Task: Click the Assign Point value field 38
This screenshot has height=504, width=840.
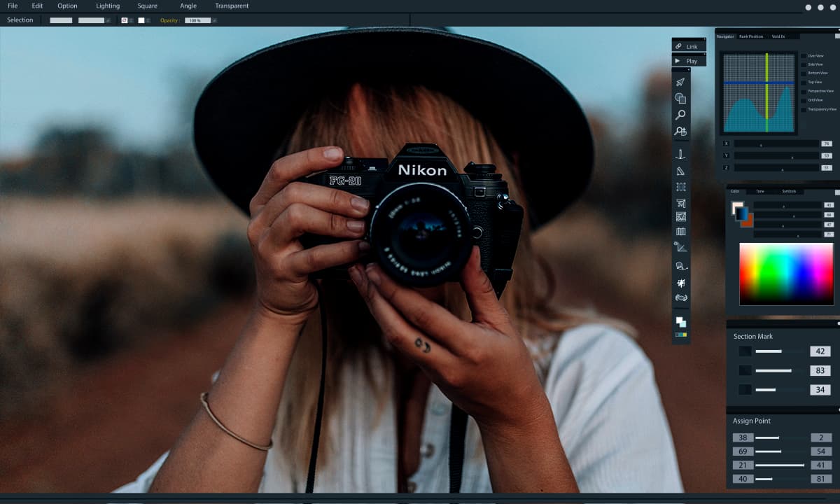Action: click(743, 437)
